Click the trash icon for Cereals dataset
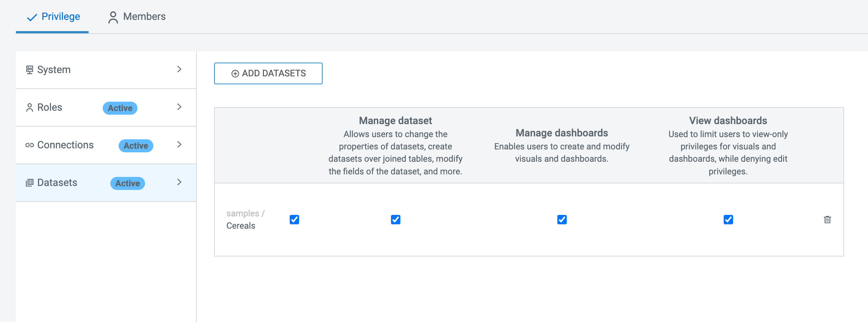 (x=827, y=220)
